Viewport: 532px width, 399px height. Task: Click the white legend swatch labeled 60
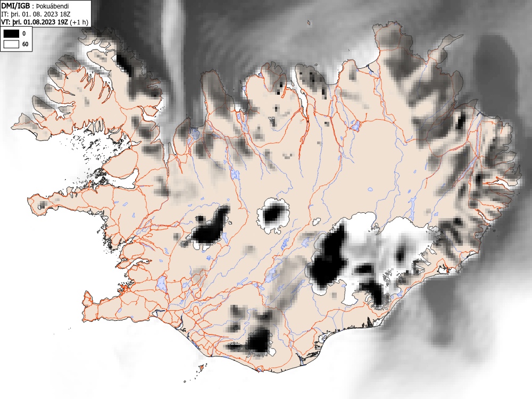(x=12, y=44)
